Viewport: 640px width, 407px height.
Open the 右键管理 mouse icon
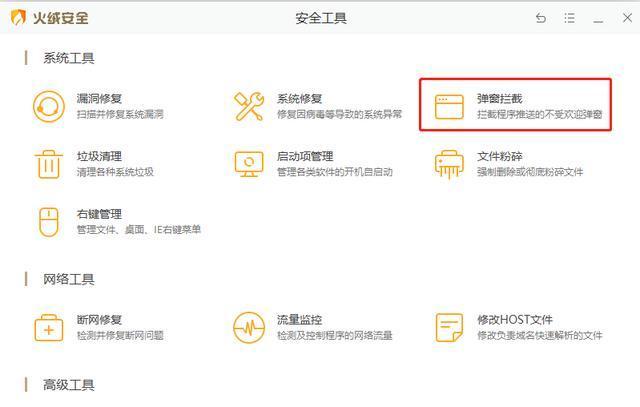click(49, 222)
